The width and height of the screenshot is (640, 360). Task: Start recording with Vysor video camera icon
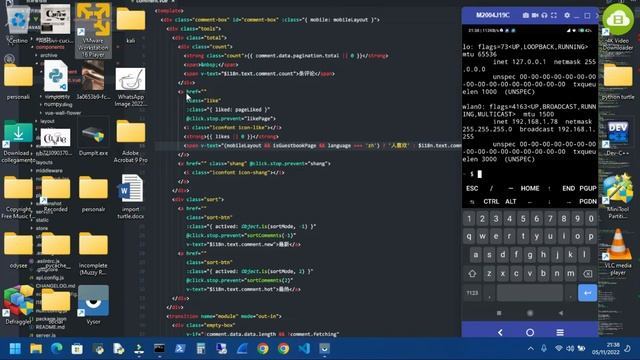click(x=535, y=16)
